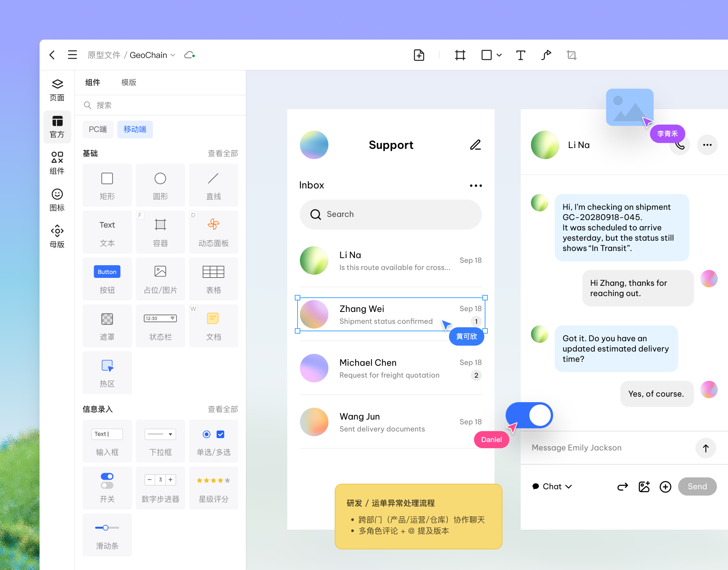Open the rectangle shape tool dropdown arrow

click(x=499, y=55)
